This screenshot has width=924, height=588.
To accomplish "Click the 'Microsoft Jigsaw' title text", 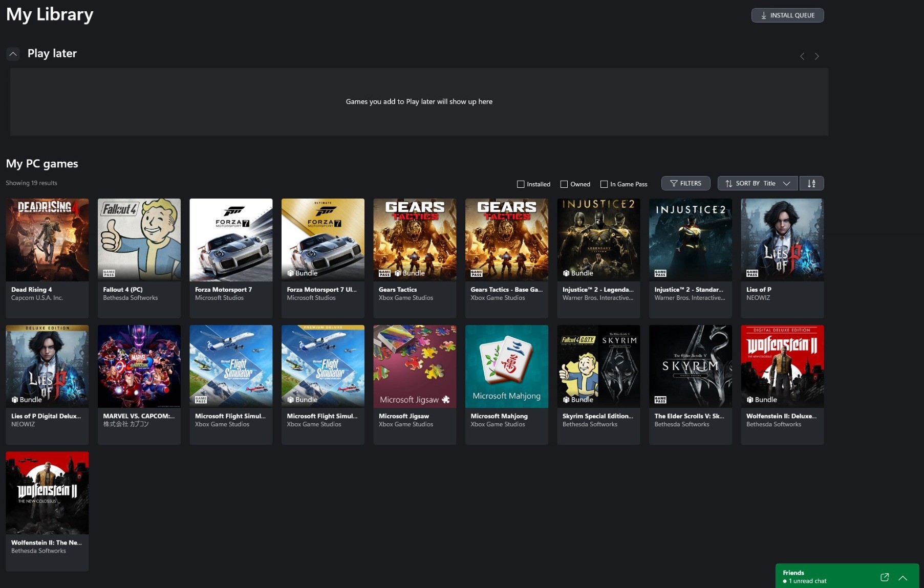I will point(404,416).
